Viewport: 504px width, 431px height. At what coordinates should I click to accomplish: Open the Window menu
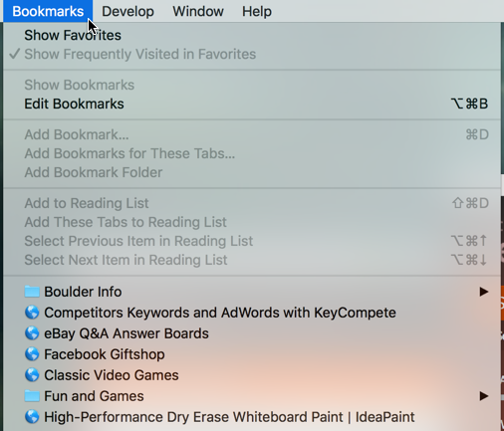(198, 11)
